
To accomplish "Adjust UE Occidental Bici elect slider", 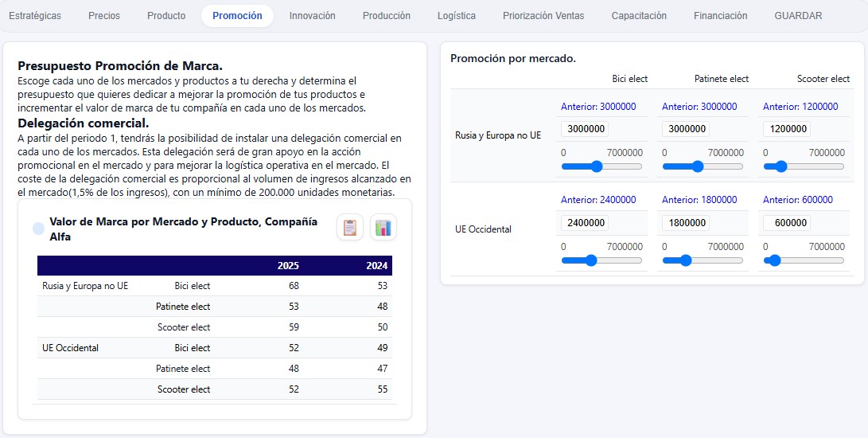I will pos(601,260).
